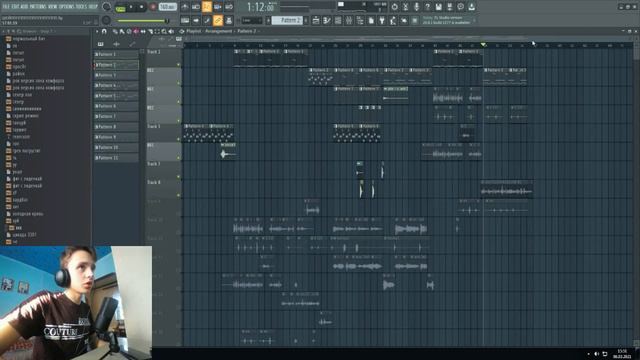Open the PATTERNS menu

click(x=38, y=7)
